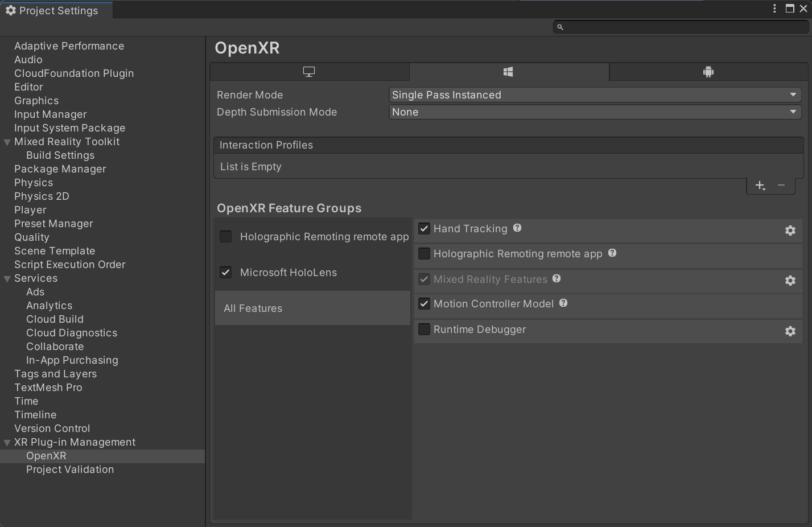The width and height of the screenshot is (812, 527).
Task: Uncheck the Microsoft HoloLens feature group
Action: (x=226, y=272)
